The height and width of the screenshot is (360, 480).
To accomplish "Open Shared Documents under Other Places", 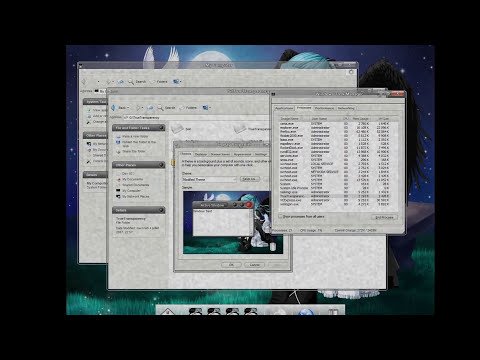I will pos(133,185).
